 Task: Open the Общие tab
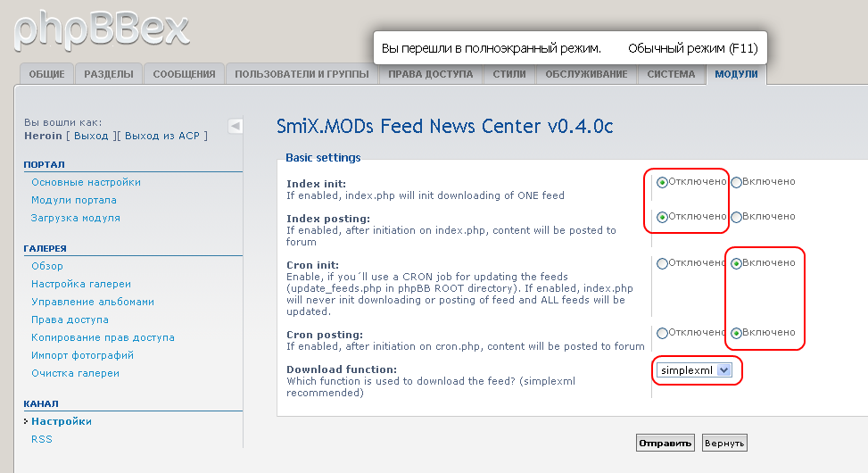click(x=46, y=74)
